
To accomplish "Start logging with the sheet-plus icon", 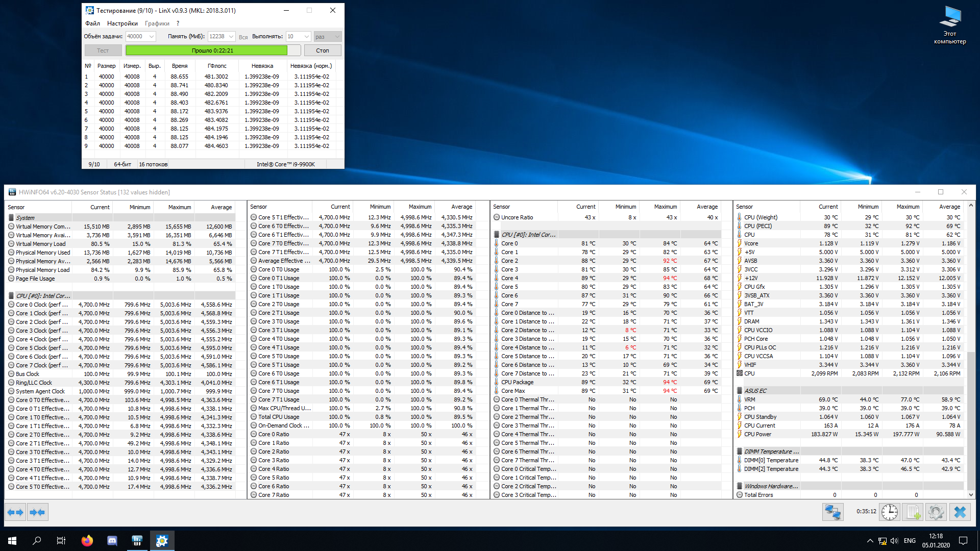I will coord(913,512).
